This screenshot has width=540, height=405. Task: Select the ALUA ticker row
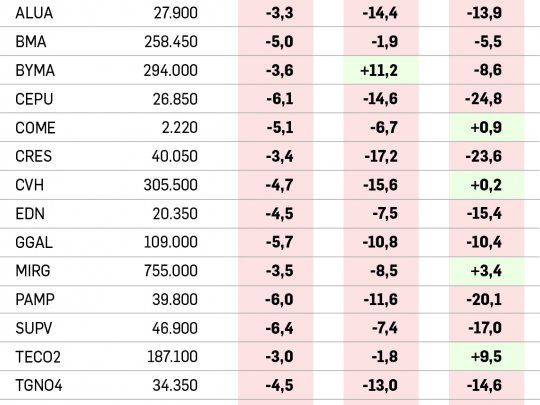coord(270,13)
